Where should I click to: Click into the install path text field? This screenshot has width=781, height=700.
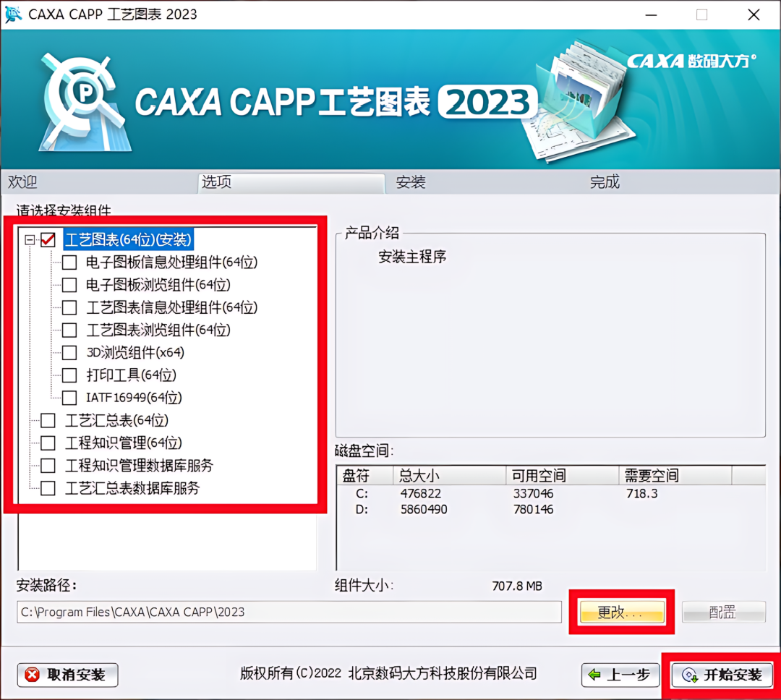tap(289, 612)
